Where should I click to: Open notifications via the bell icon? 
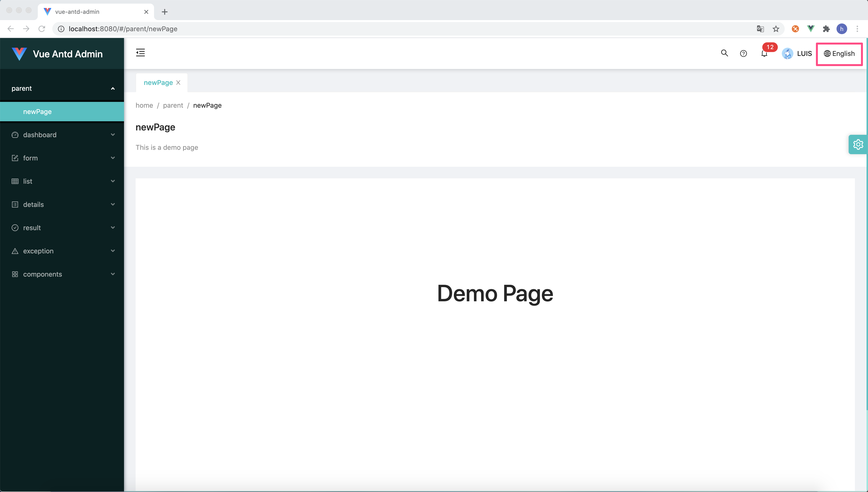(764, 53)
